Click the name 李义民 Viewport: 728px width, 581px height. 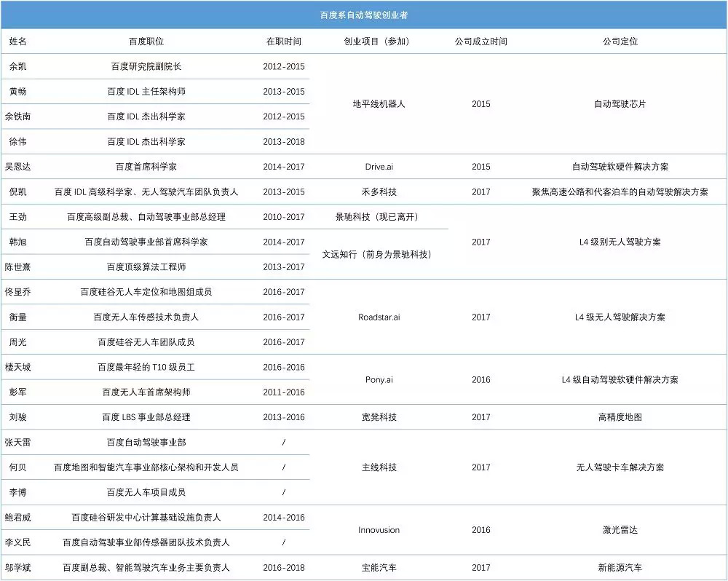pos(17,543)
